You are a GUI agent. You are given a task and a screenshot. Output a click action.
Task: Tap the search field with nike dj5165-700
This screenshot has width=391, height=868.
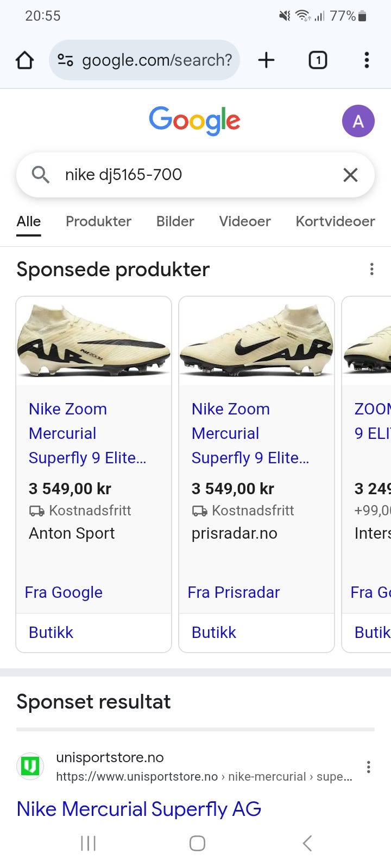click(x=195, y=175)
